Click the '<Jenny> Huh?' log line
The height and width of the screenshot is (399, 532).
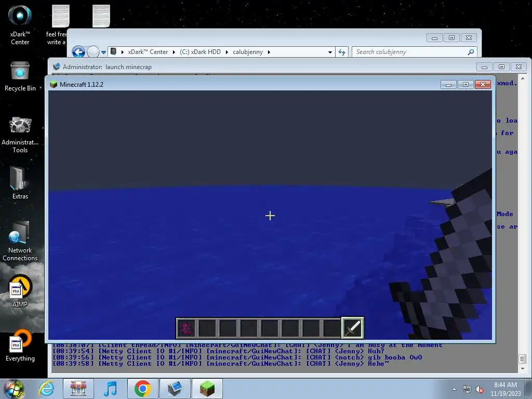219,351
